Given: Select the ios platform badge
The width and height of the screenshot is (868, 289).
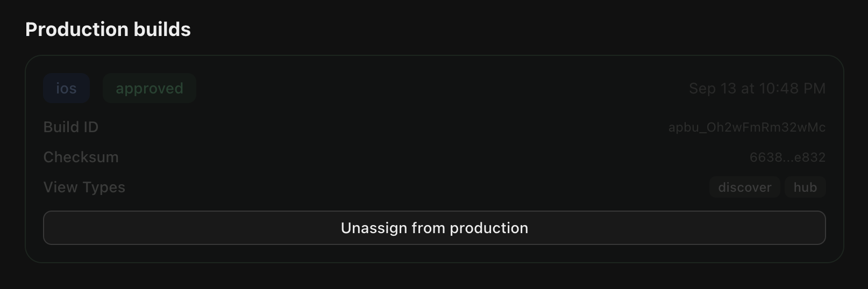Looking at the screenshot, I should click(66, 88).
